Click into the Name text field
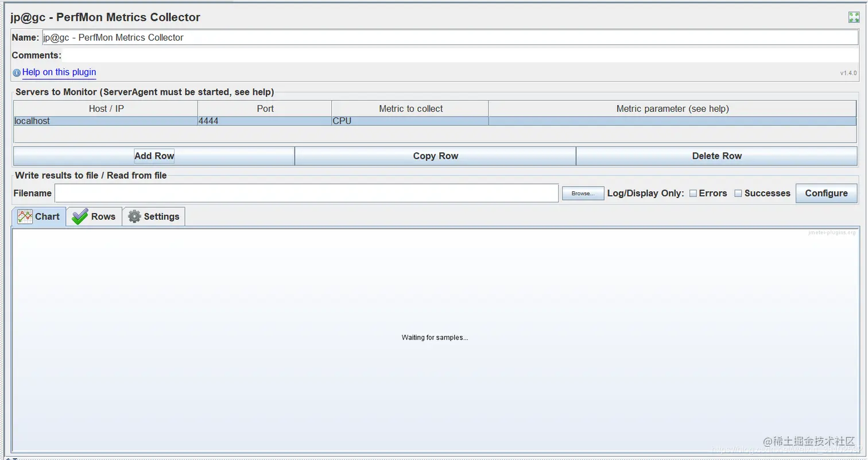 click(x=450, y=37)
